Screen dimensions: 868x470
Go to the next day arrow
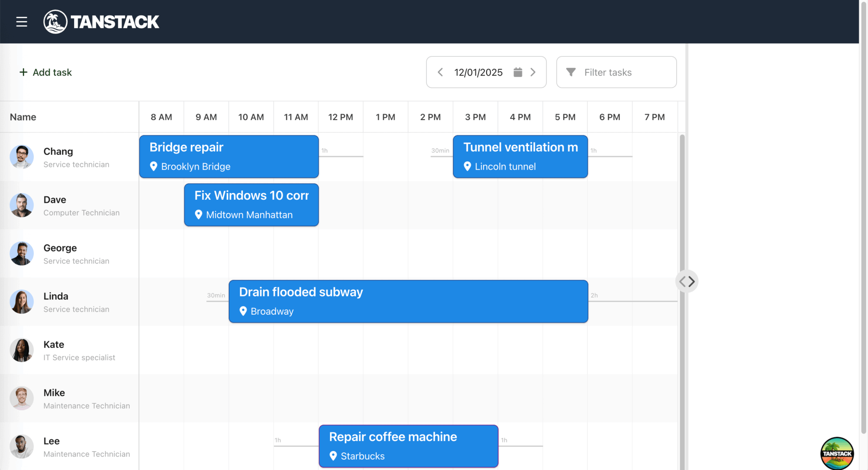click(533, 72)
